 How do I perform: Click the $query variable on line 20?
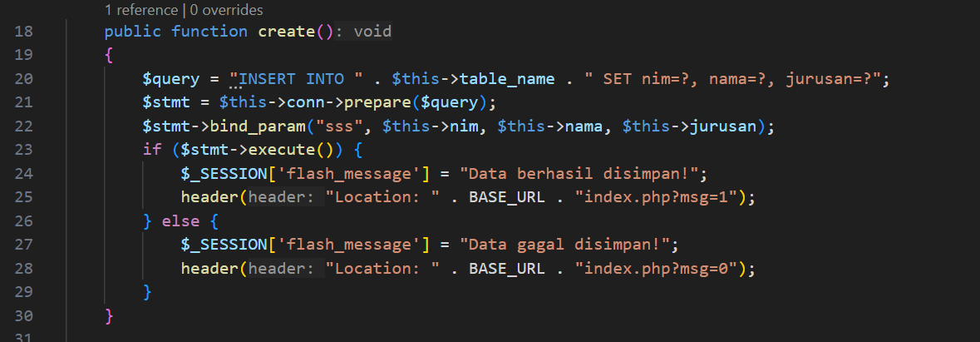170,79
